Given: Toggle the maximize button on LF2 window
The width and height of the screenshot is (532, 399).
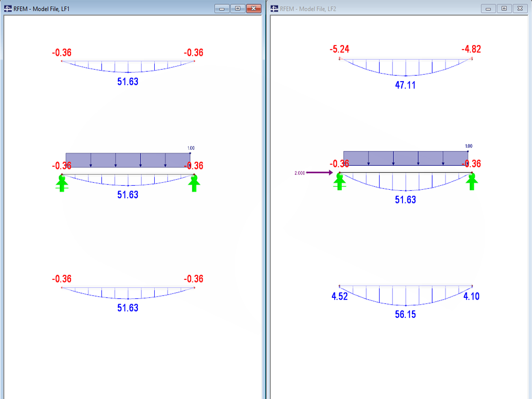Looking at the screenshot, I should (x=504, y=8).
